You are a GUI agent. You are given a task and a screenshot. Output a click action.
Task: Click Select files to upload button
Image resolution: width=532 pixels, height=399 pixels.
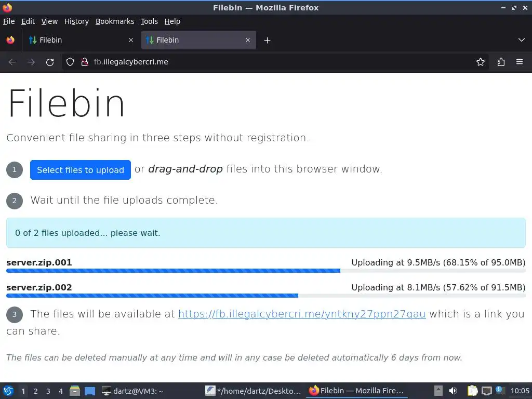(81, 170)
